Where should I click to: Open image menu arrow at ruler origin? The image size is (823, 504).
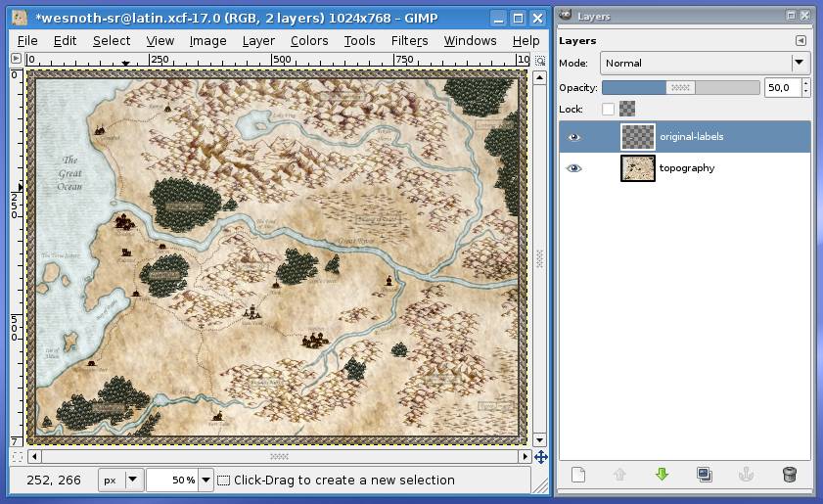click(17, 59)
